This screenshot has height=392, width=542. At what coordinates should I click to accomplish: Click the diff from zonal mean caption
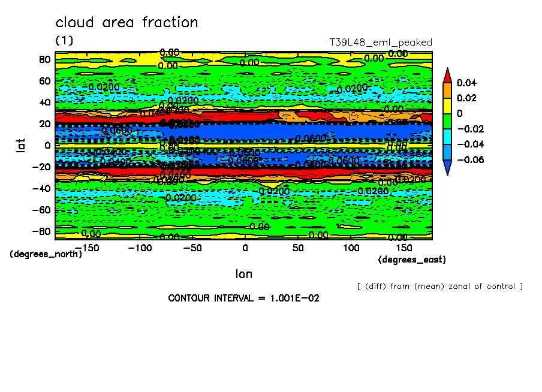coord(440,287)
